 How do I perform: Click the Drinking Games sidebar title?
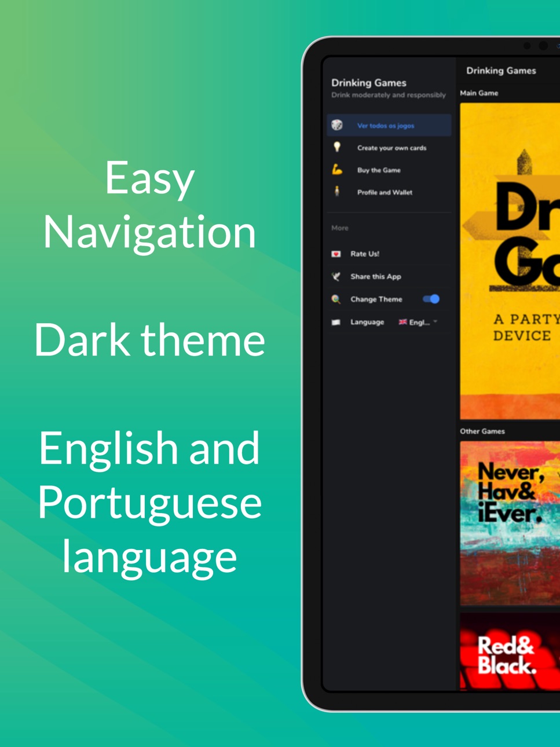point(369,83)
